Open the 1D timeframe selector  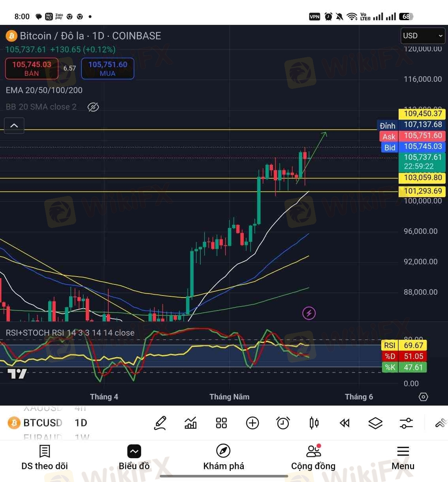click(81, 423)
